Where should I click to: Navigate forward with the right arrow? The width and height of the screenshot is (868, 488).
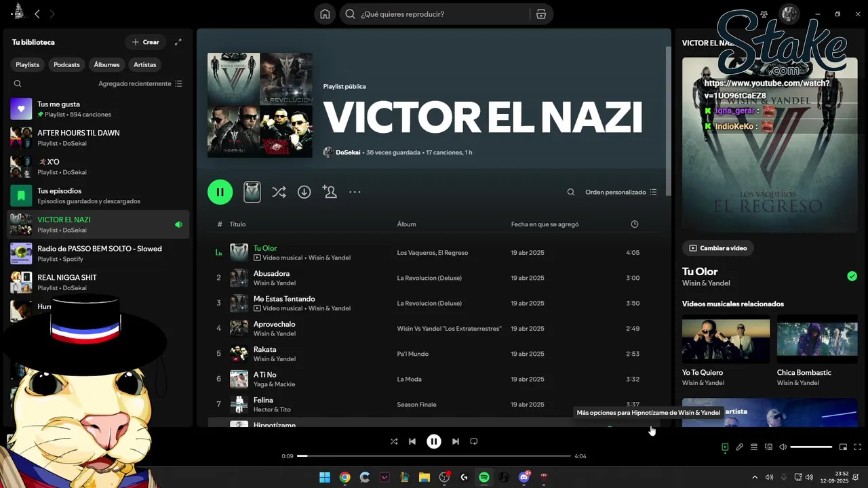(52, 14)
